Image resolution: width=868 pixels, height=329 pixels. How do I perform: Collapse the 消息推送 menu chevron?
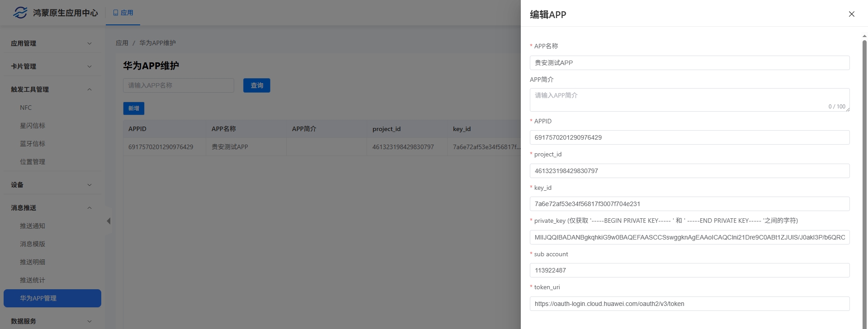click(x=90, y=208)
